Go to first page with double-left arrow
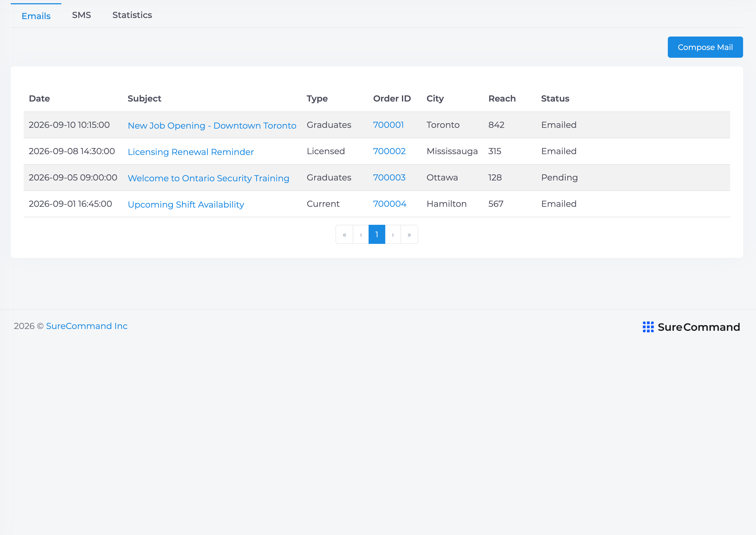Viewport: 756px width, 535px height. tap(344, 234)
